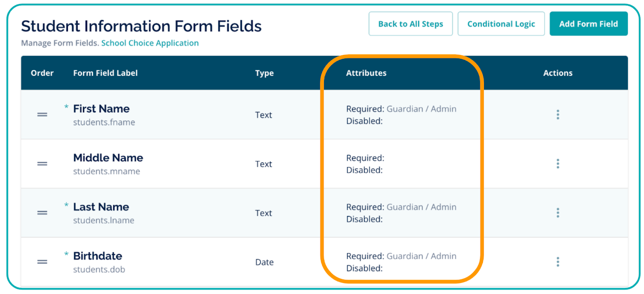Click the Form Field Label column header
The width and height of the screenshot is (644, 294).
pyautogui.click(x=105, y=73)
